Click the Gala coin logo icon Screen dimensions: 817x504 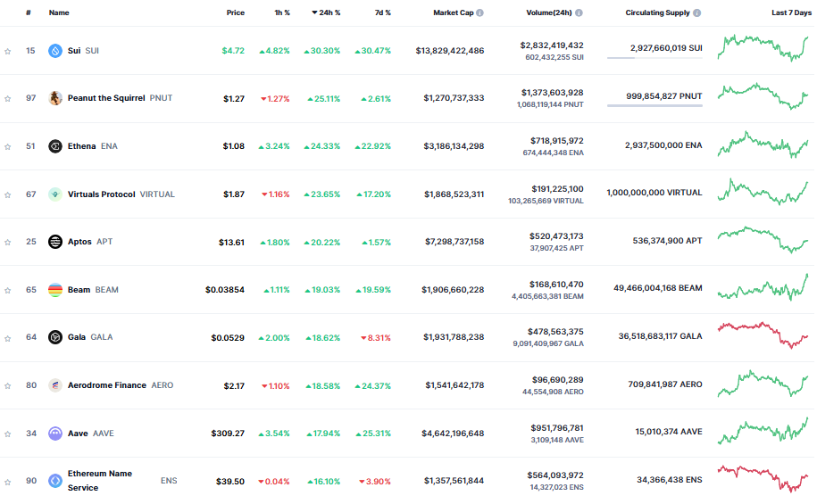[55, 337]
